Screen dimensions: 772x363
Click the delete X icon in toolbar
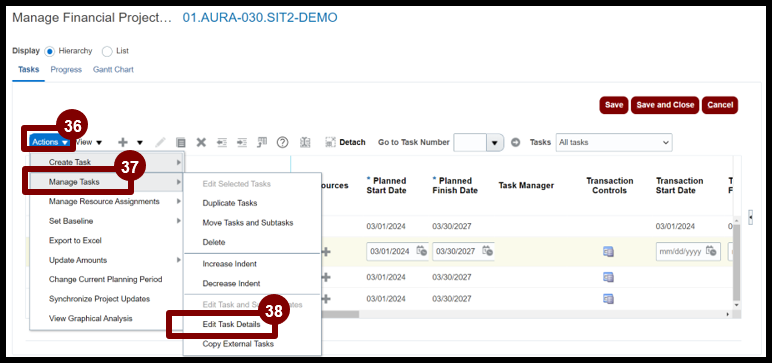click(201, 142)
